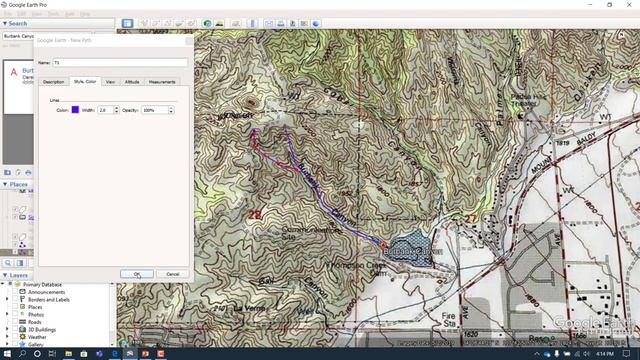Enable the Places layer checkbox
This screenshot has height=360, width=640.
15,307
